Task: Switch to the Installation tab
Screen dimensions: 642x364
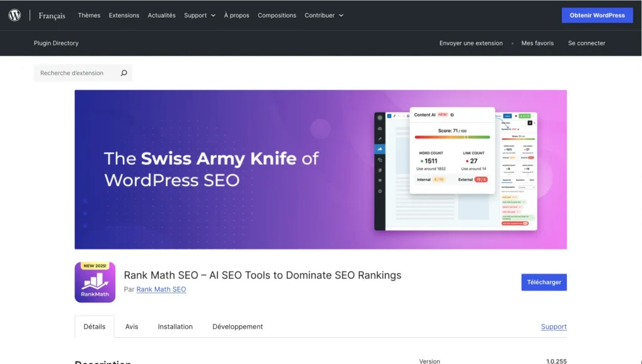Action: (175, 326)
